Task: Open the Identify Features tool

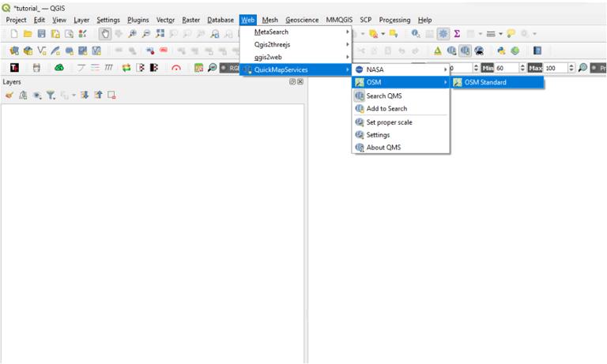Action: [x=416, y=34]
